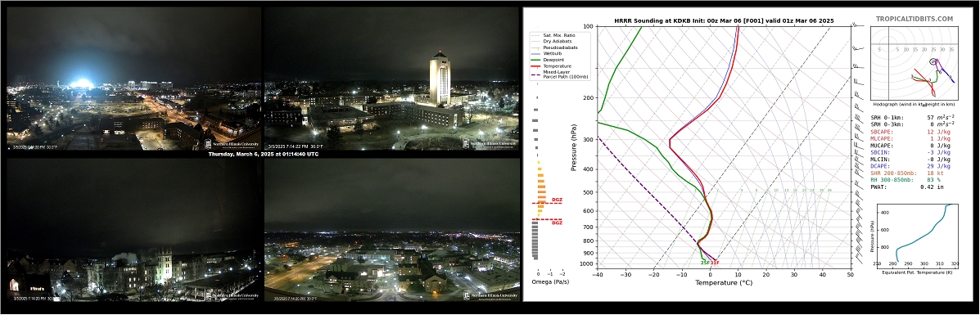The image size is (980, 315).
Task: Click the Equivalent Pot. Temperature chart
Action: click(x=919, y=233)
